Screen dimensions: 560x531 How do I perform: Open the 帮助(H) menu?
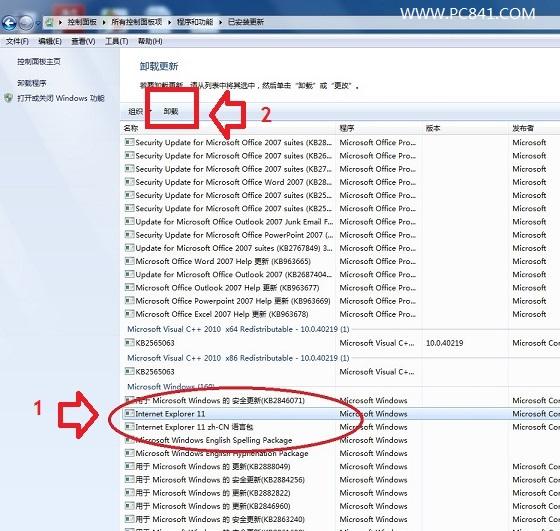pos(150,41)
